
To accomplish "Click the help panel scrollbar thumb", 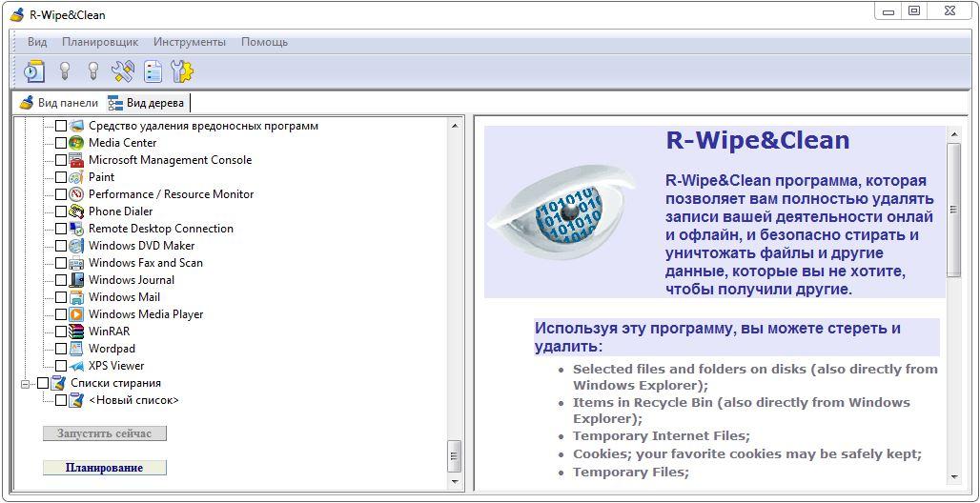I will tap(953, 210).
